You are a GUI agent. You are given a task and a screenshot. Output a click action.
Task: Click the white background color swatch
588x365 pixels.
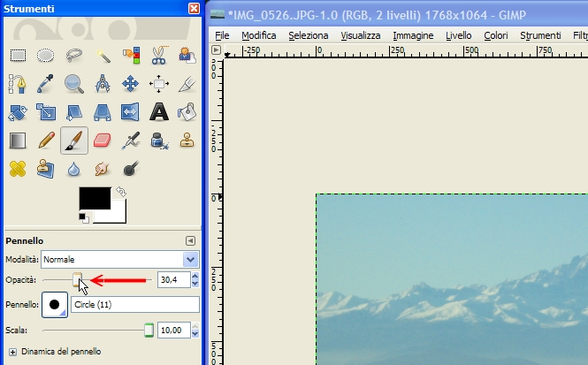click(x=116, y=216)
